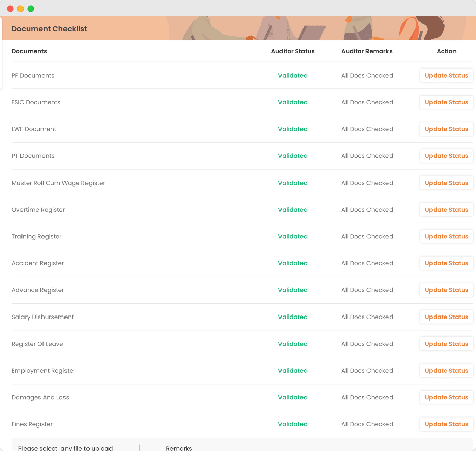Image resolution: width=476 pixels, height=451 pixels.
Task: Update status of Advance Register
Action: pos(446,290)
